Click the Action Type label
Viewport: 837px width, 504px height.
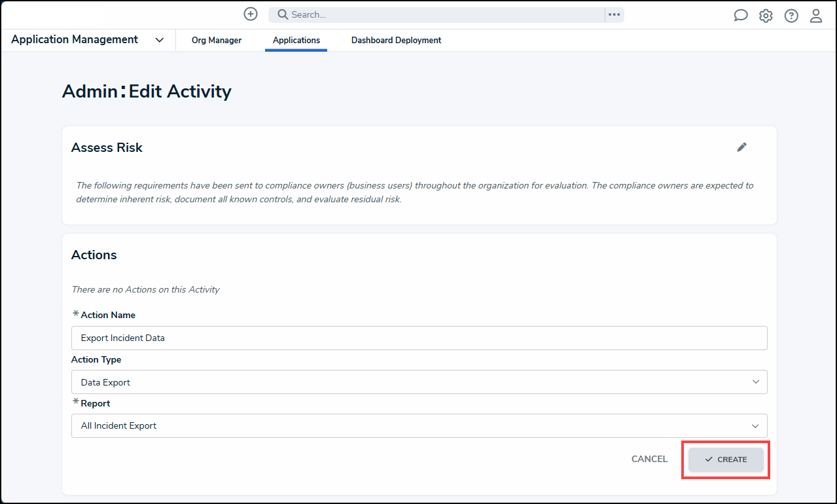pos(96,359)
